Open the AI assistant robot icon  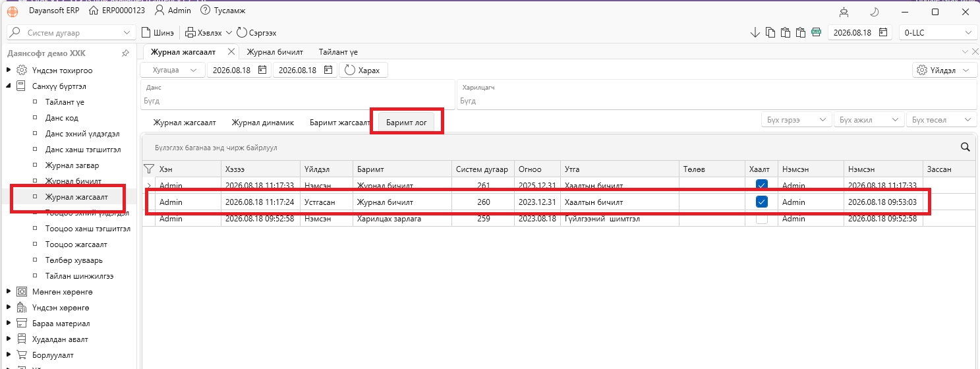[844, 11]
